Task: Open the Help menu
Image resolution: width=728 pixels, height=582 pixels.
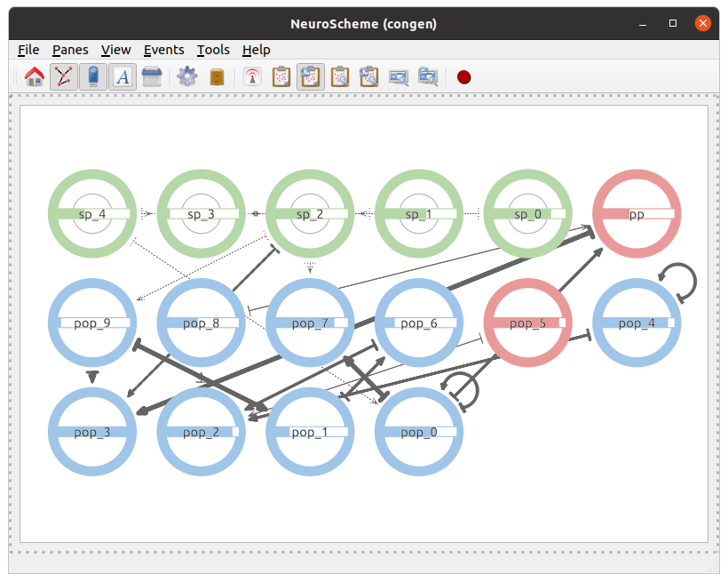Action: click(256, 50)
